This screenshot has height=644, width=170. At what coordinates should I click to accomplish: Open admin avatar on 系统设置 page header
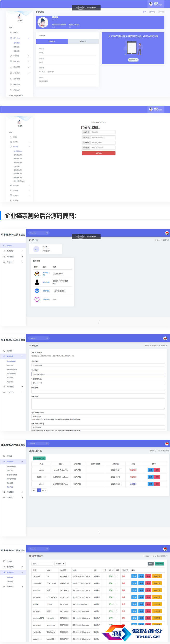165,338
